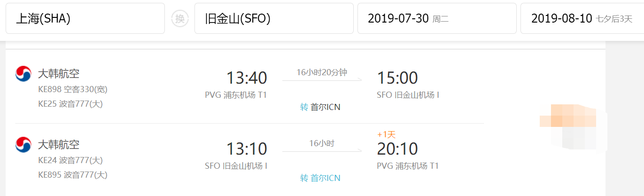644x196 pixels.
Task: Click Korean Air logo on outbound flight
Action: pos(23,74)
